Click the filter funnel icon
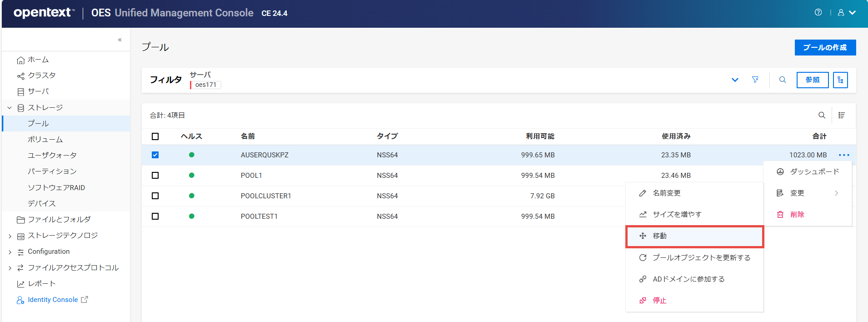This screenshot has height=322, width=868. tap(755, 80)
